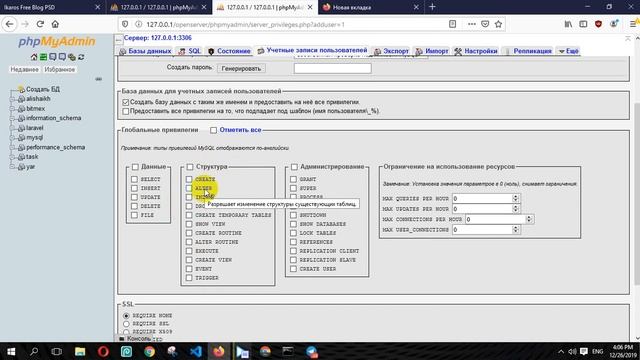Expand the yar database node
Screen dimensions: 640x360
tap(12, 167)
